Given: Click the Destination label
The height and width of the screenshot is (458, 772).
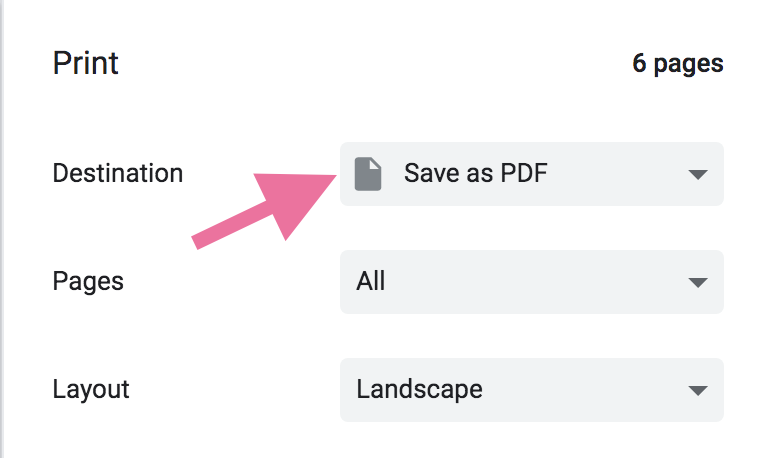Looking at the screenshot, I should pyautogui.click(x=117, y=173).
